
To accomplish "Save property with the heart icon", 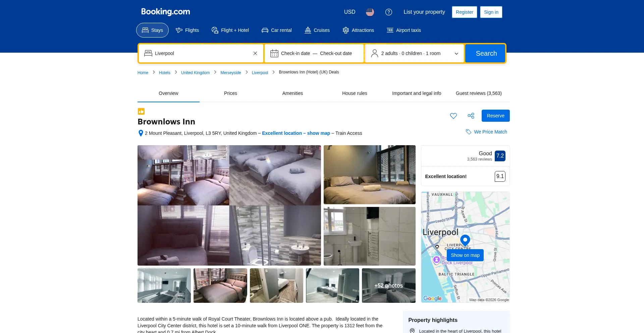I will pos(453,116).
